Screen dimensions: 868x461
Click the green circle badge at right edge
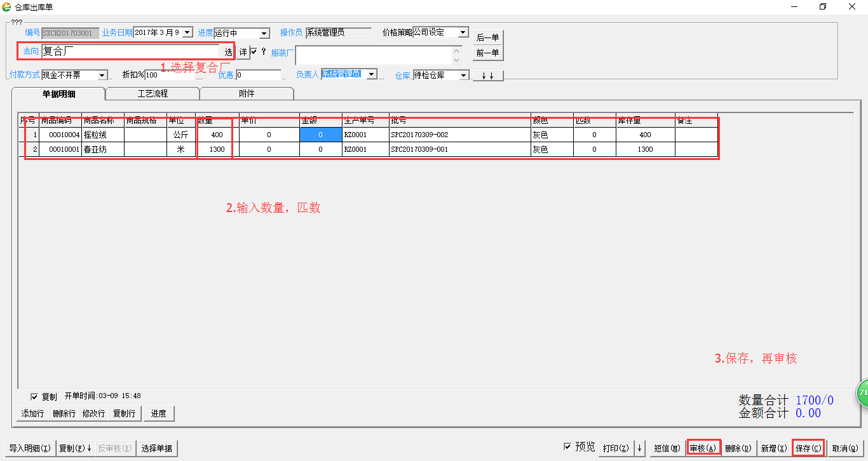[x=862, y=394]
